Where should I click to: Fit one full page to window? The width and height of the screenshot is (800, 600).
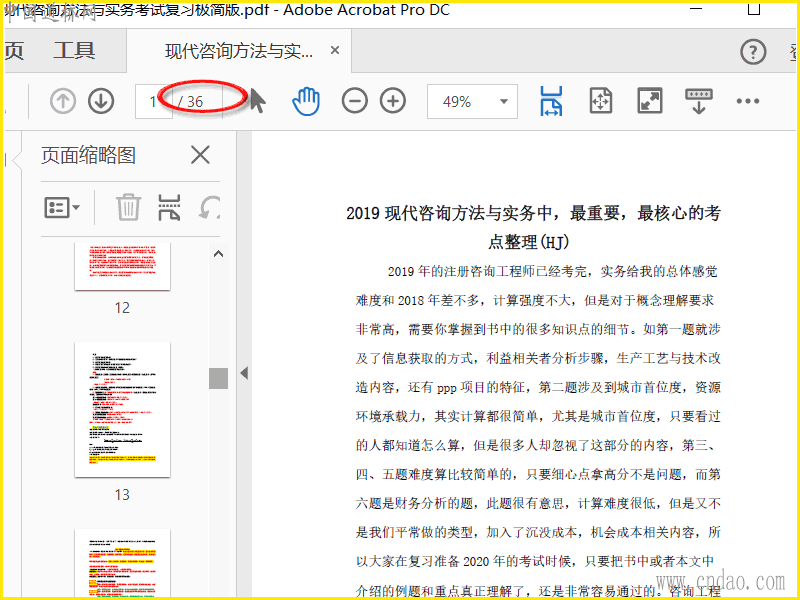tap(600, 101)
